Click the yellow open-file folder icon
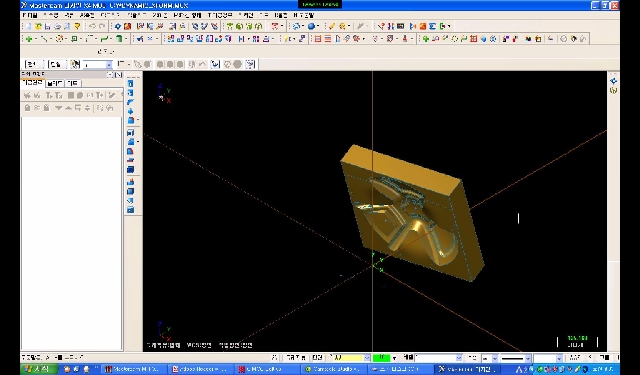Image resolution: width=640 pixels, height=375 pixels. pyautogui.click(x=38, y=26)
